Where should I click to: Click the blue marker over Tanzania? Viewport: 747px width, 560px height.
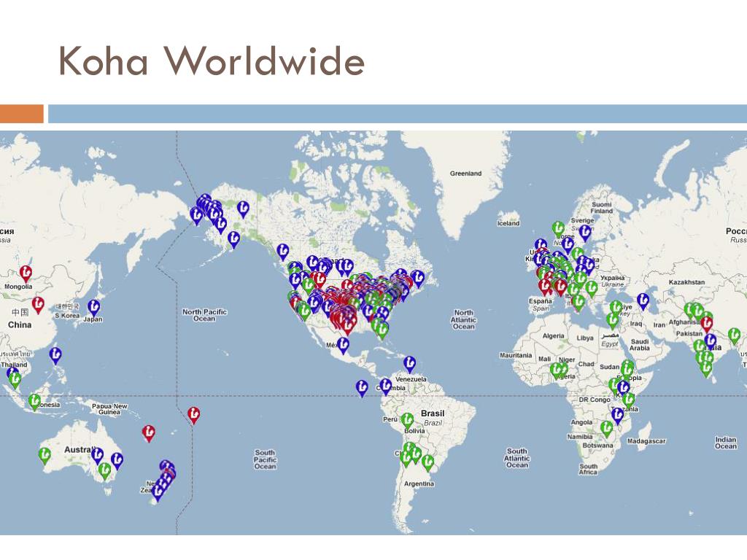[x=617, y=416]
